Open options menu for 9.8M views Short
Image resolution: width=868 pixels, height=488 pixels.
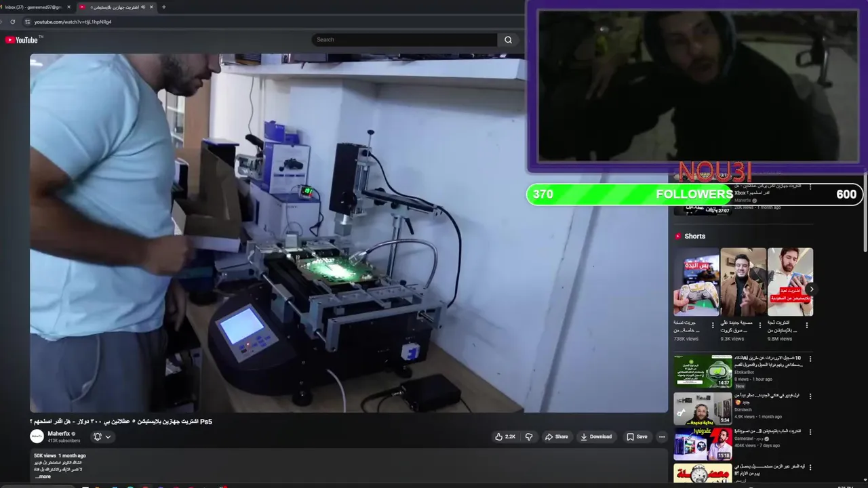pos(807,325)
